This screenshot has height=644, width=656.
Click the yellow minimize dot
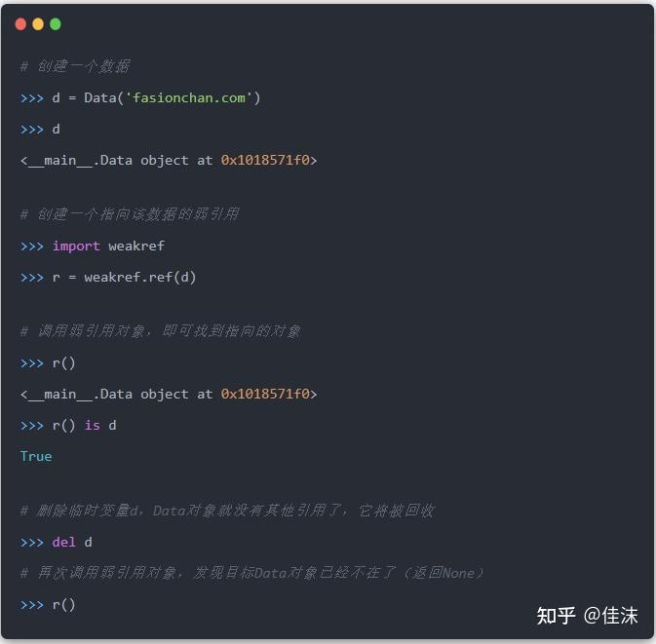click(x=38, y=24)
